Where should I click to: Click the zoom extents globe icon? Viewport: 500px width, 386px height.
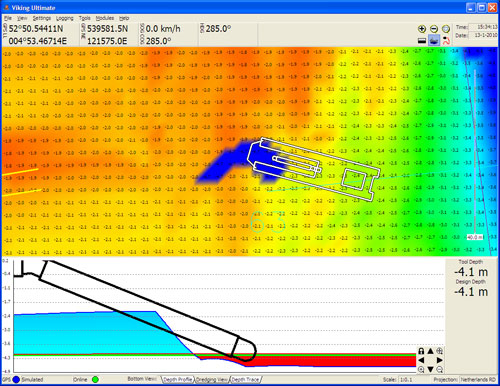(x=446, y=29)
